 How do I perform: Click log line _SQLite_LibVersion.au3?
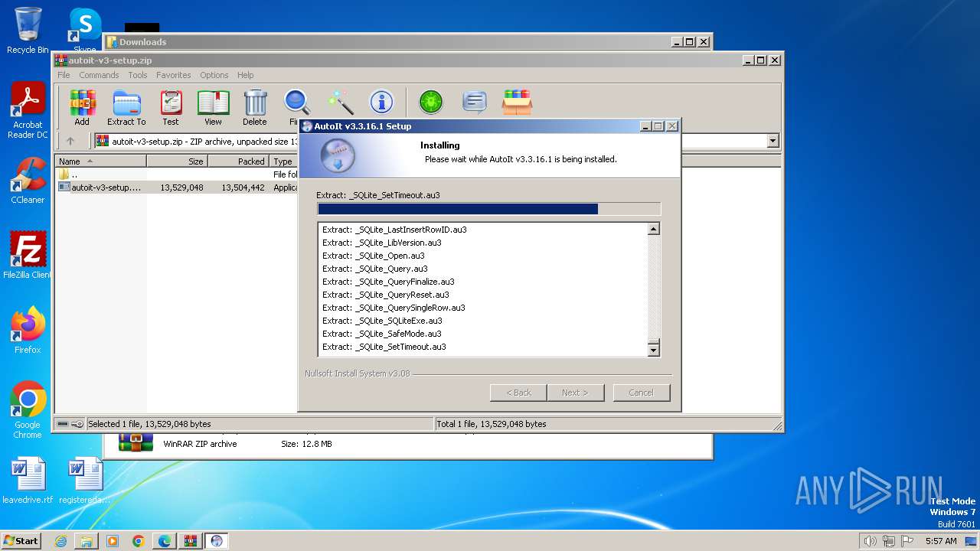pos(382,243)
